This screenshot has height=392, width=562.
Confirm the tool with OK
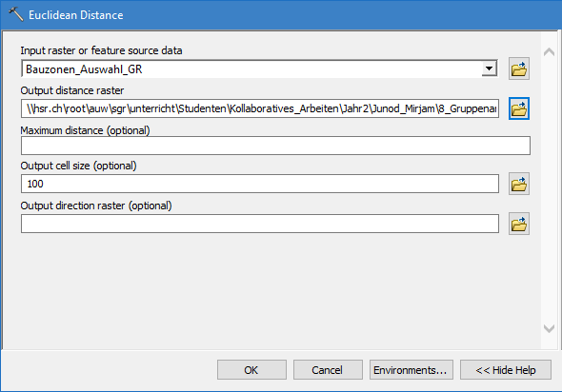(251, 370)
